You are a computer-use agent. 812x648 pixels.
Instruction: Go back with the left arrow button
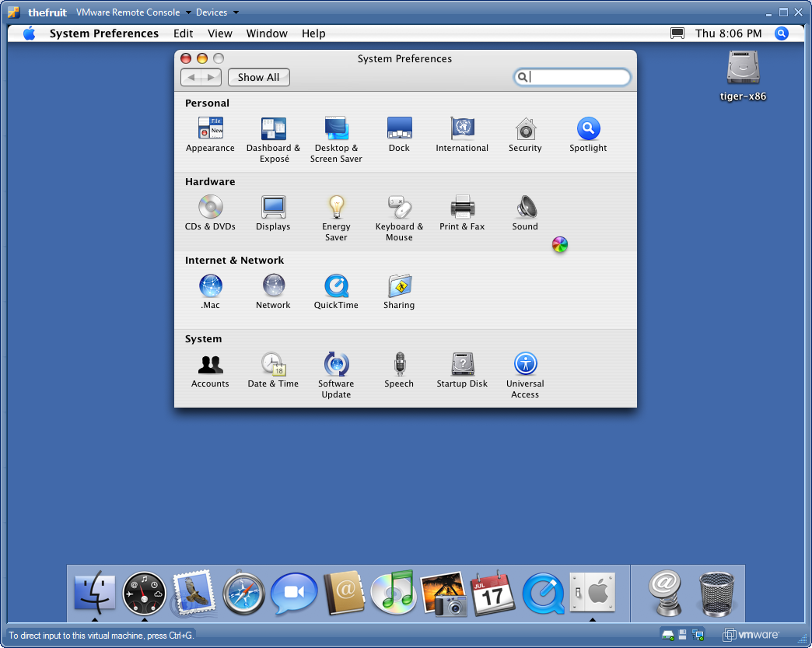[191, 77]
